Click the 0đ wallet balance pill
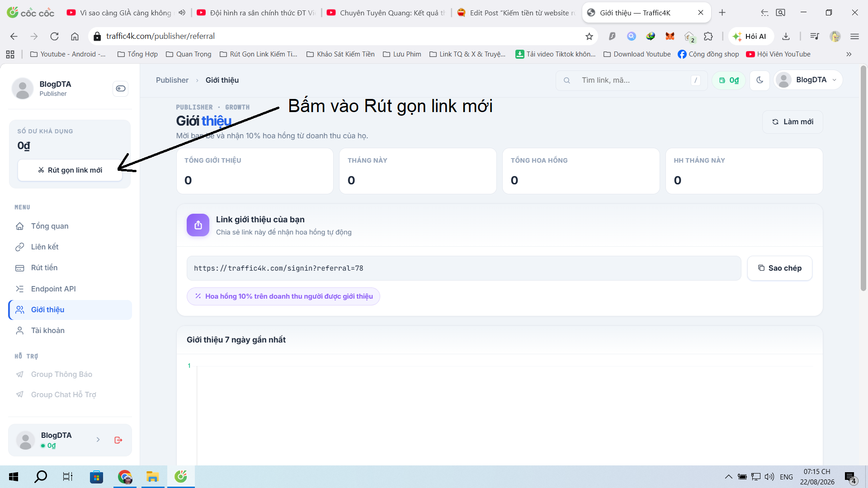 pyautogui.click(x=729, y=80)
